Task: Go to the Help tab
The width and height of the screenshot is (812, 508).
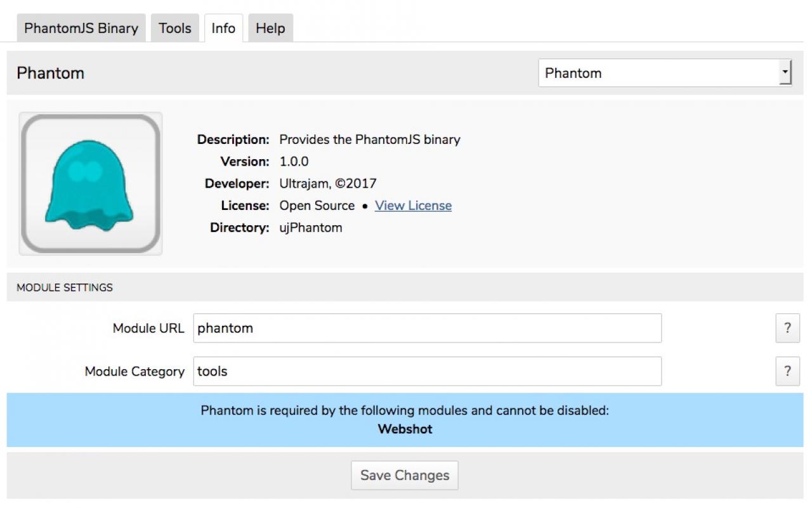Action: (x=270, y=28)
